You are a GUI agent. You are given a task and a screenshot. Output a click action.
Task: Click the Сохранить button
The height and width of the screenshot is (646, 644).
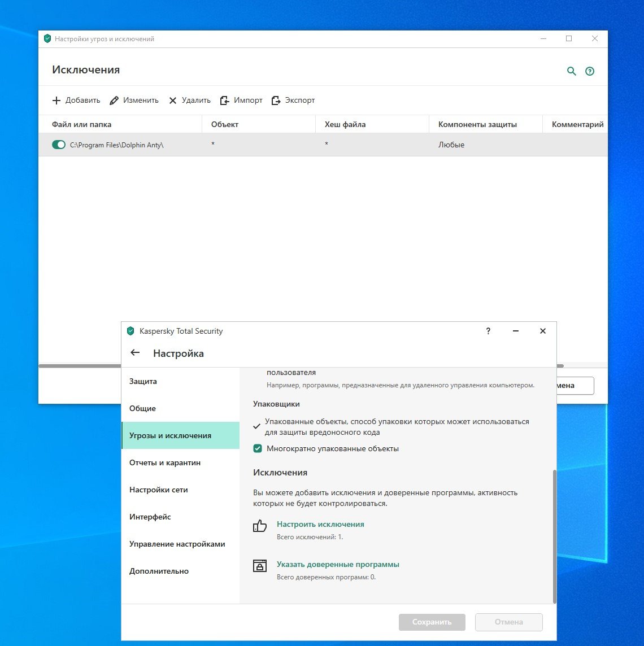(432, 622)
